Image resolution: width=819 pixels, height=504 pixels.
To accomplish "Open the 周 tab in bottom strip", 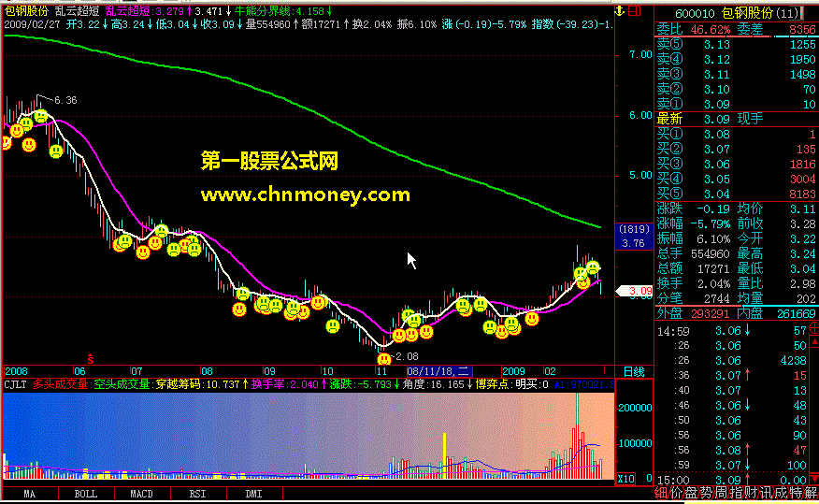I will [x=721, y=493].
